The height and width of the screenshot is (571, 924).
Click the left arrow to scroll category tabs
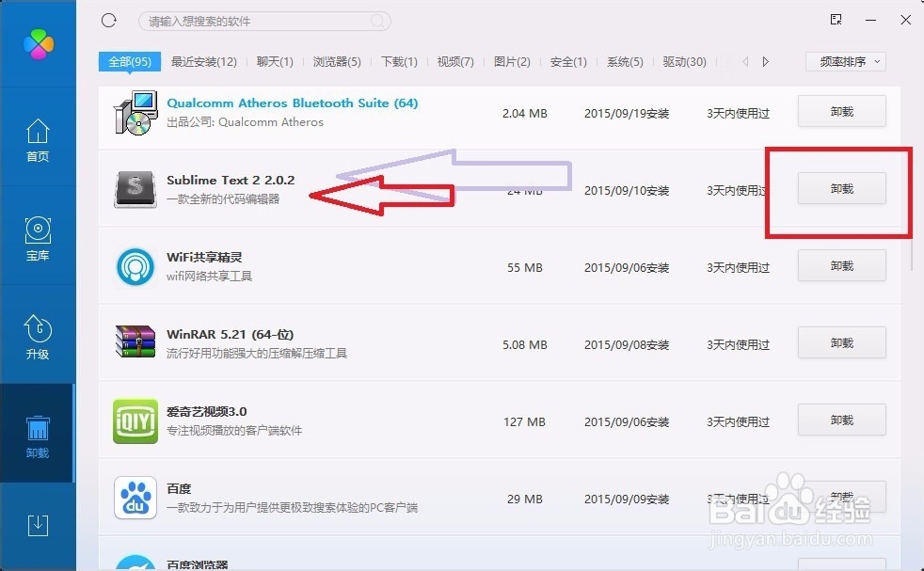coord(743,61)
